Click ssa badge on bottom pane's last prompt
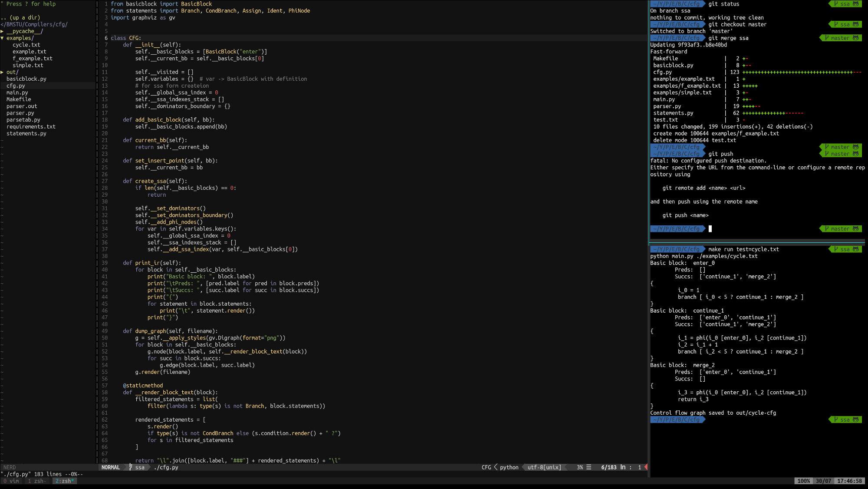The image size is (868, 489). 845,420
